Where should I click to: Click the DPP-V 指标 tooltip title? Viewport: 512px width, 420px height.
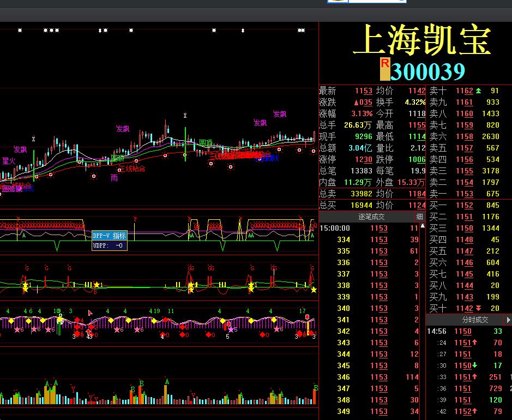110,236
